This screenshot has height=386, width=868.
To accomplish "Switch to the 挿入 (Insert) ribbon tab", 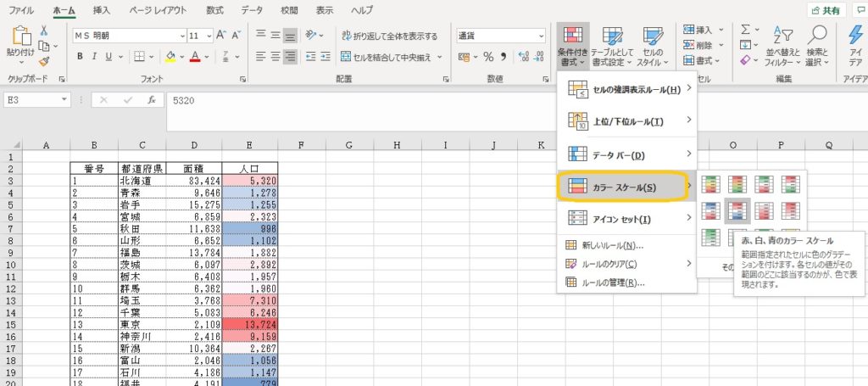I will [x=101, y=10].
